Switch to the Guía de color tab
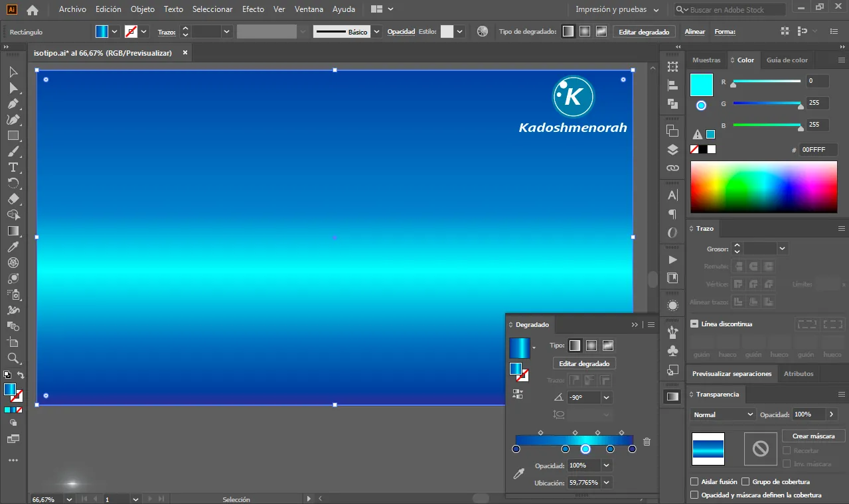This screenshot has height=504, width=849. (x=787, y=60)
